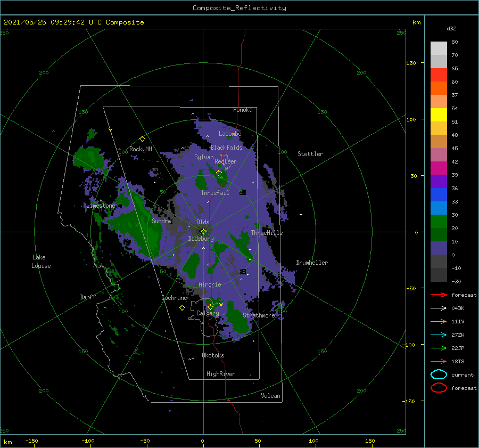Screen dimensions: 479x448
Task: Click the RockyMH label
Action: click(141, 149)
